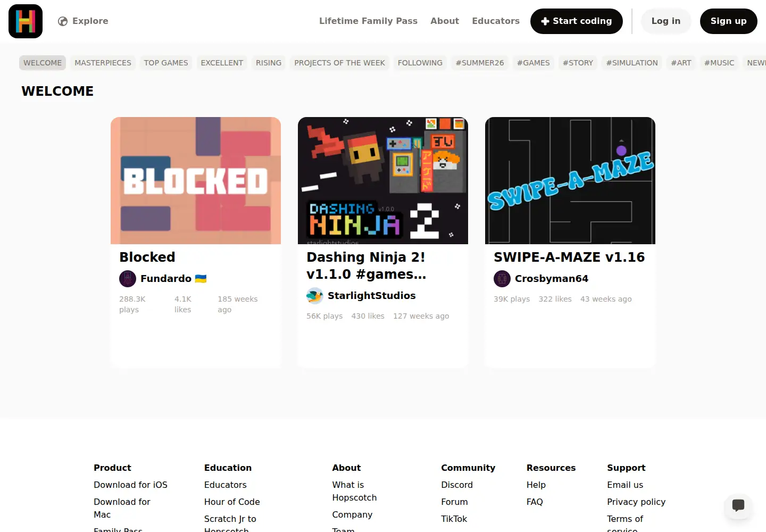
Task: Open the Lifetime Family Pass link
Action: [368, 21]
